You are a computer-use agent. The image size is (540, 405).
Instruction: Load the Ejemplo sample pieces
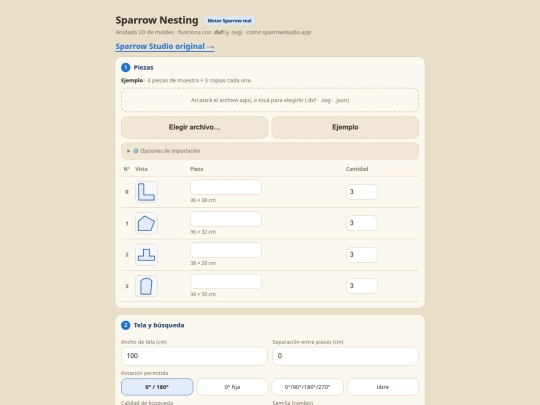coord(345,127)
